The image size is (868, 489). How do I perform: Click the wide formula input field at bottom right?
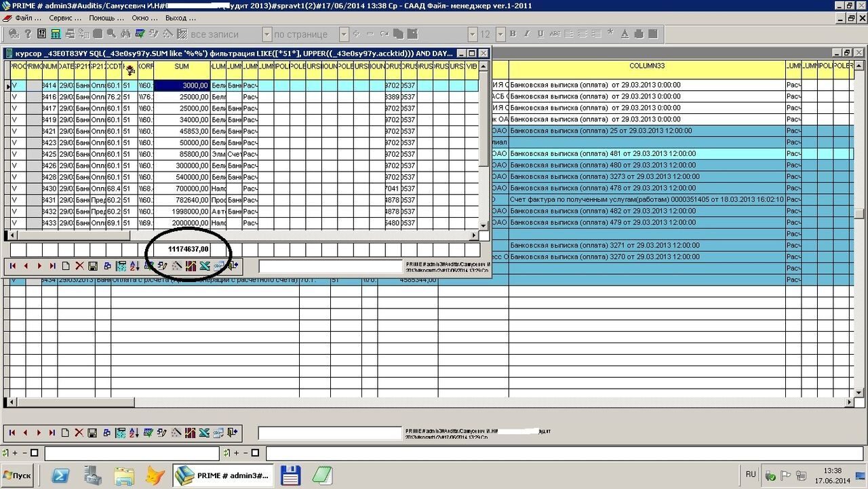point(566,453)
